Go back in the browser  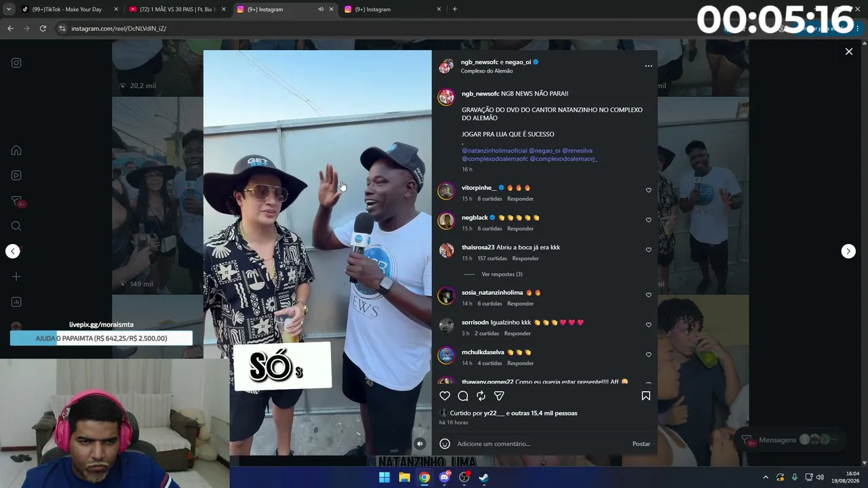coord(10,28)
